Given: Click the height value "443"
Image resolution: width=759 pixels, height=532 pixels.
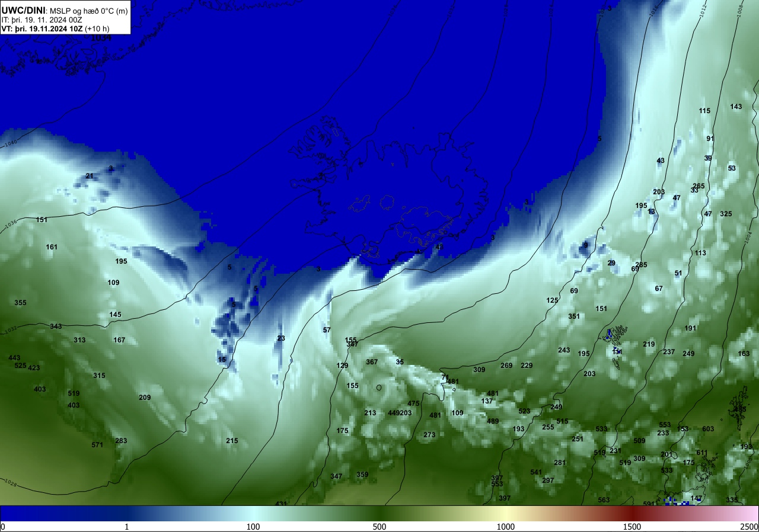Looking at the screenshot, I should pos(14,358).
